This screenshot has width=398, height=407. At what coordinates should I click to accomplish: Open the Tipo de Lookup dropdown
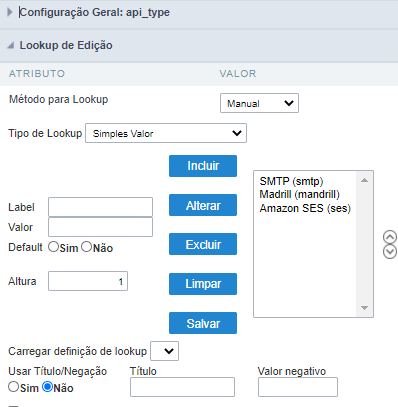click(166, 133)
